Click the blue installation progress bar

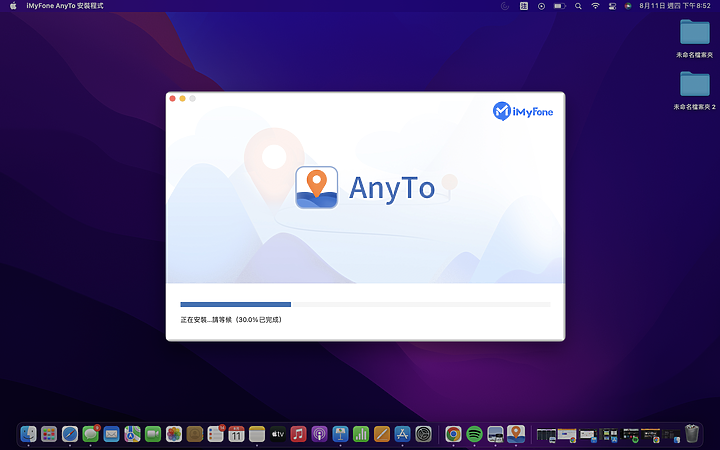click(x=236, y=304)
